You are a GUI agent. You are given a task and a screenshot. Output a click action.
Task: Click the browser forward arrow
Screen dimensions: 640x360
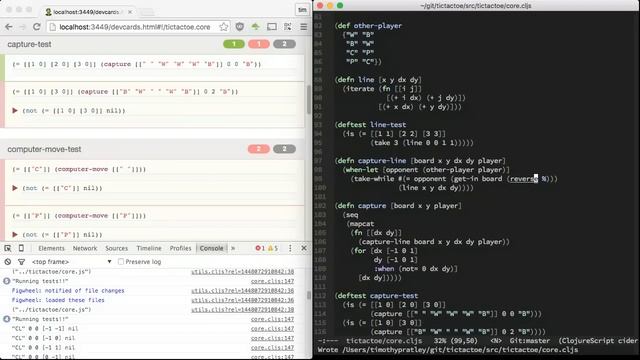(22, 27)
